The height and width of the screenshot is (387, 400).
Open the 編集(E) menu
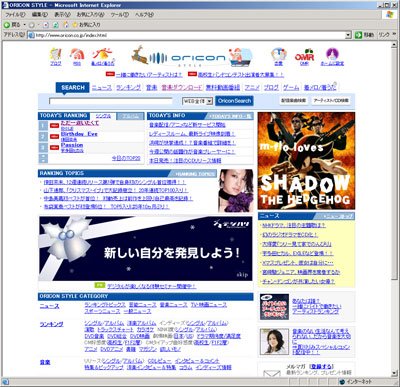(x=40, y=15)
